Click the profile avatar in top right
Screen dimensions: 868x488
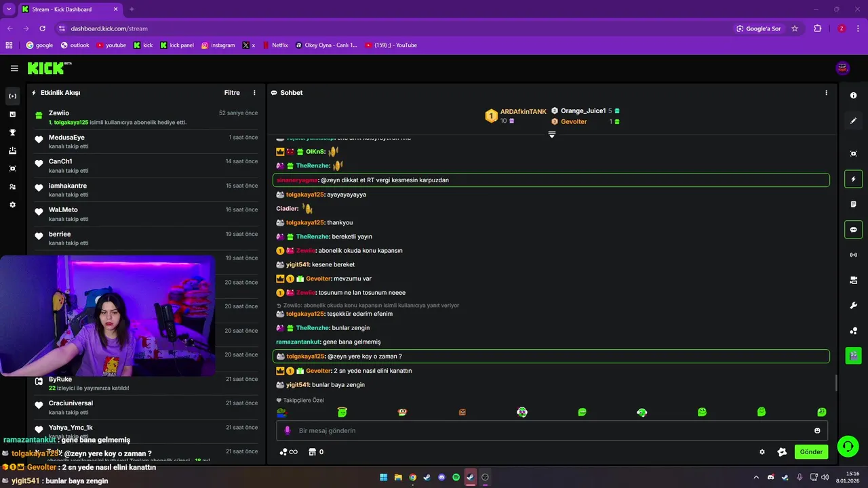842,68
